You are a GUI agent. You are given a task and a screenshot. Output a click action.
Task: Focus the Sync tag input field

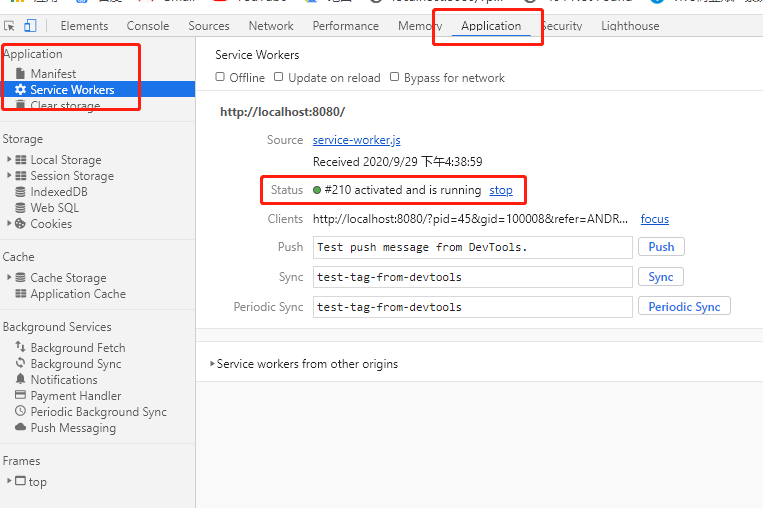tap(472, 277)
